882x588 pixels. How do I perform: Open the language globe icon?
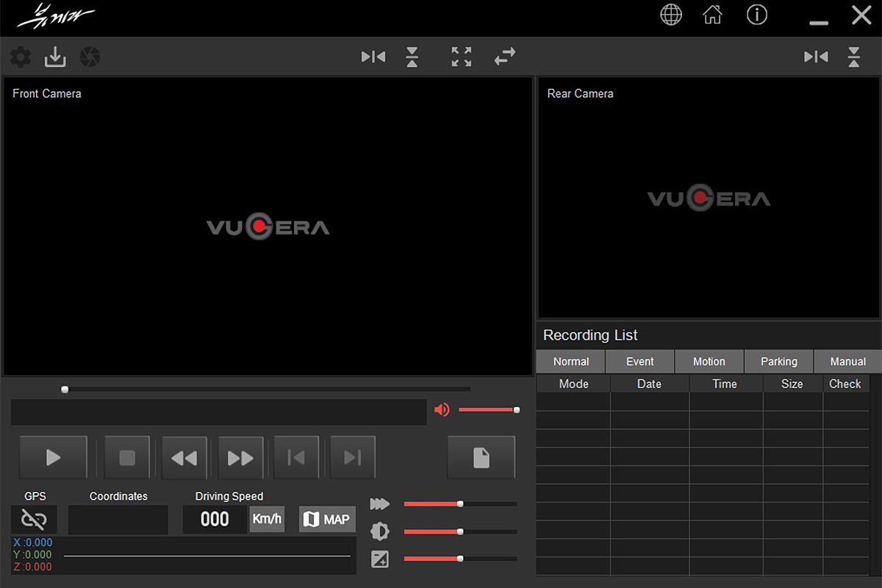pos(671,15)
